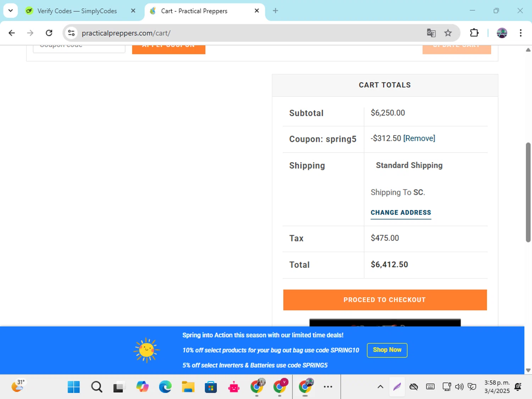Open the pink robot app on taskbar
Image resolution: width=532 pixels, height=399 pixels.
(x=234, y=387)
